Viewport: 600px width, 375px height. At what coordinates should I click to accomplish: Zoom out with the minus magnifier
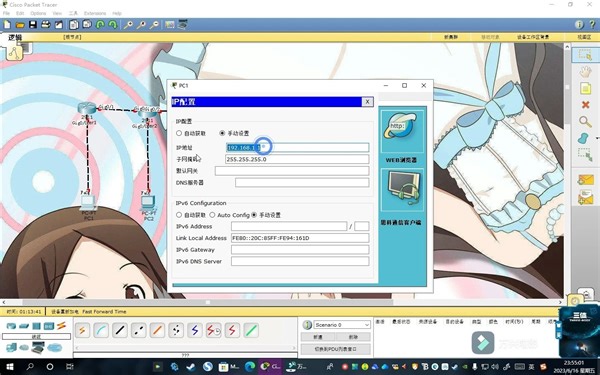click(x=154, y=25)
